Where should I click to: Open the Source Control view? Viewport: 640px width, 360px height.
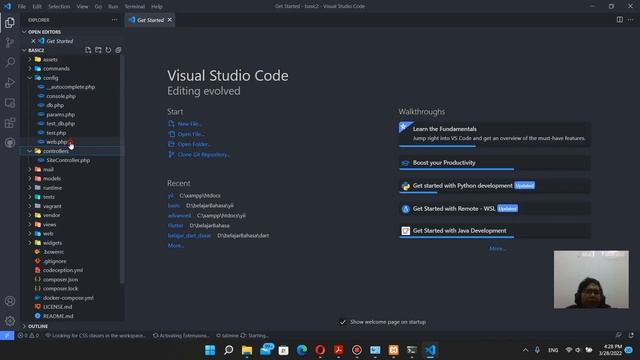point(10,42)
